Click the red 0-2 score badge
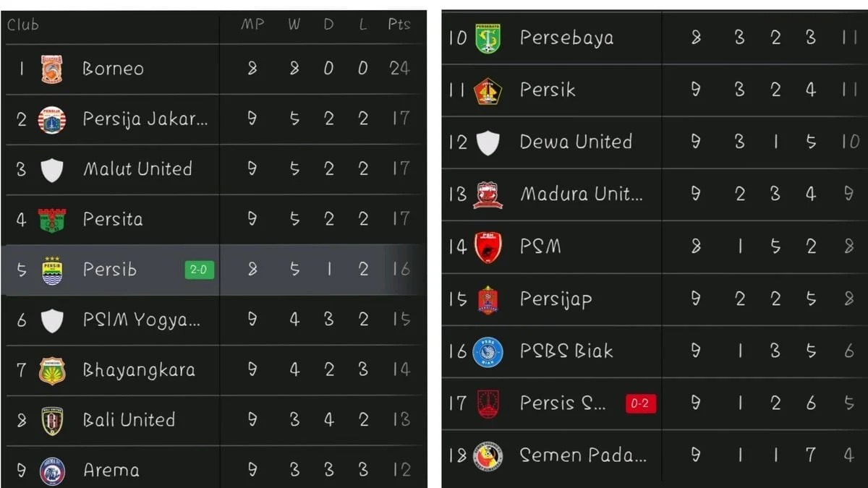 click(639, 403)
